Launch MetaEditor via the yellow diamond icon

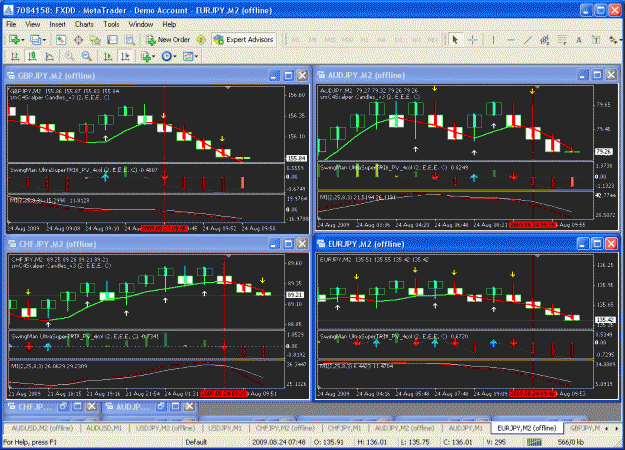click(x=201, y=39)
